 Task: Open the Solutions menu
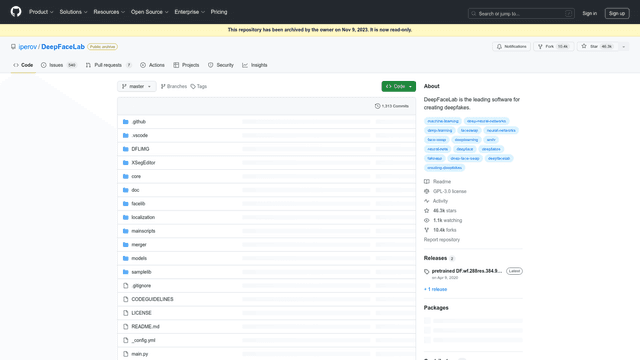point(73,12)
